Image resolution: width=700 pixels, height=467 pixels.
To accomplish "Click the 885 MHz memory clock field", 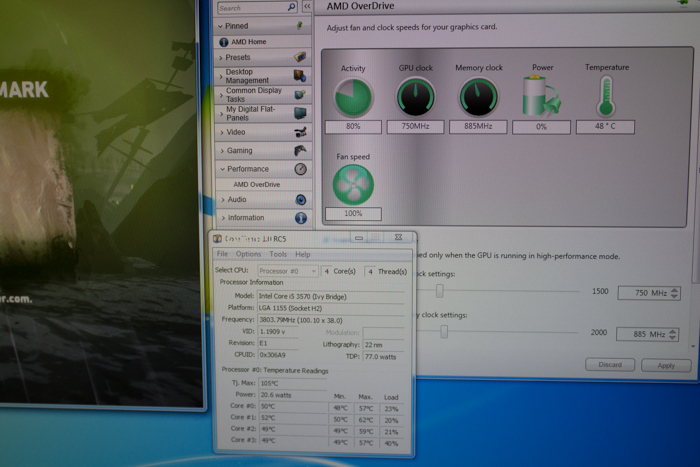I will 647,334.
